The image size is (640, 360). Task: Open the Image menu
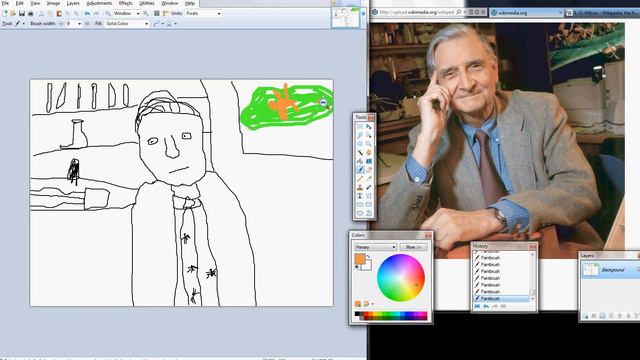pyautogui.click(x=53, y=3)
